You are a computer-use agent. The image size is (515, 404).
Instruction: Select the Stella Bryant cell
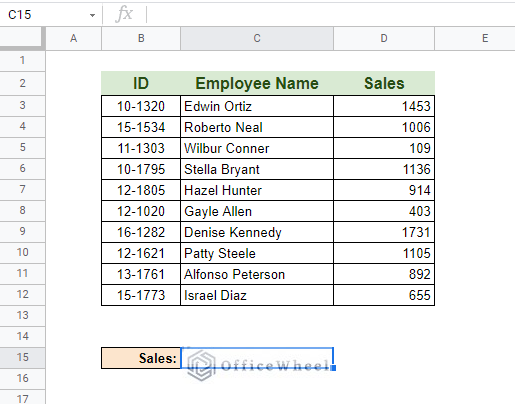click(257, 169)
